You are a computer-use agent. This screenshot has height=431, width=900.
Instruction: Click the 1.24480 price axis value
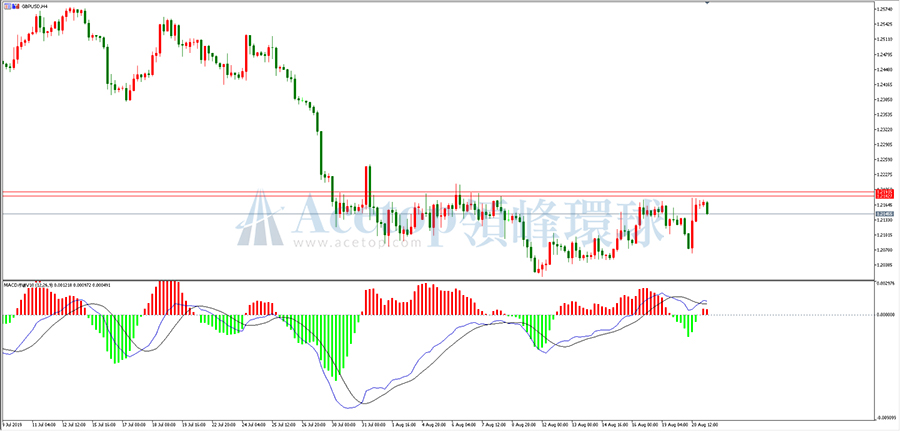point(885,69)
